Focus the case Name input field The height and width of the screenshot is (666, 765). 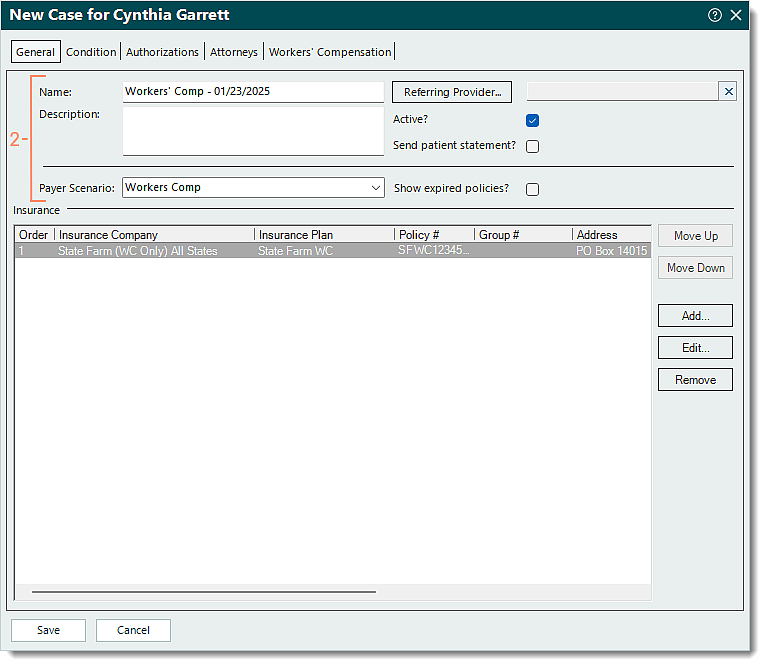tap(253, 92)
